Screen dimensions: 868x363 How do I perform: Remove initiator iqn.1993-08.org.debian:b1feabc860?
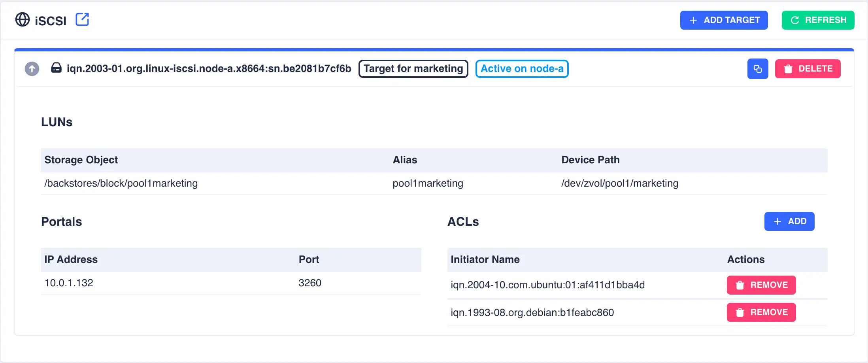coord(761,312)
